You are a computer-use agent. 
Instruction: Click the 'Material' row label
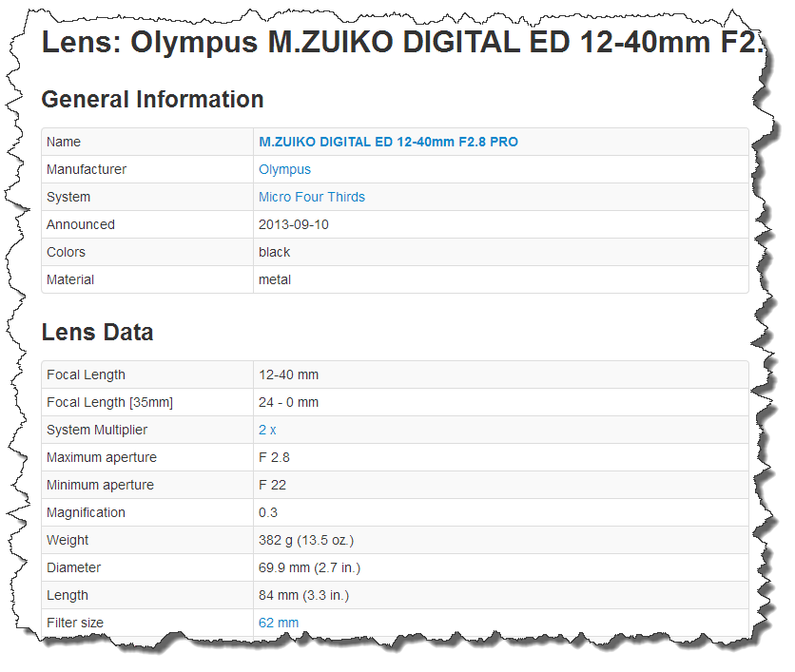[x=70, y=279]
